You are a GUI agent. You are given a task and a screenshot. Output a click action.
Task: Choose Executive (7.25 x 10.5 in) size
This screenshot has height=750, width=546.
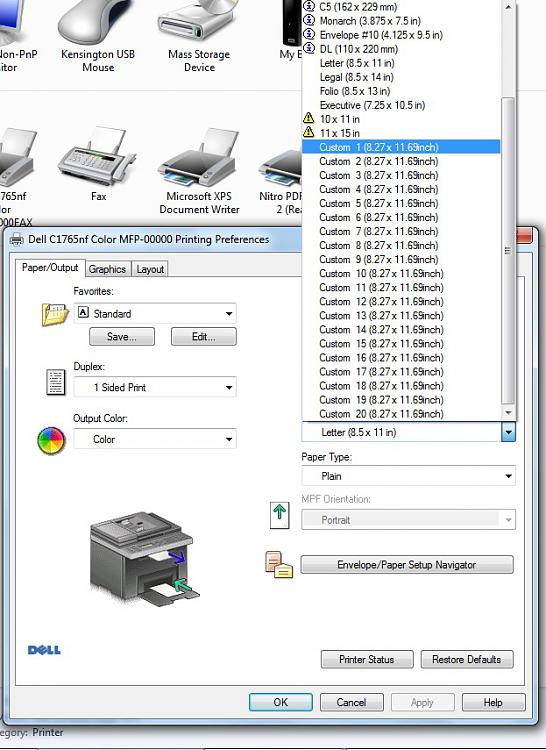(401, 105)
